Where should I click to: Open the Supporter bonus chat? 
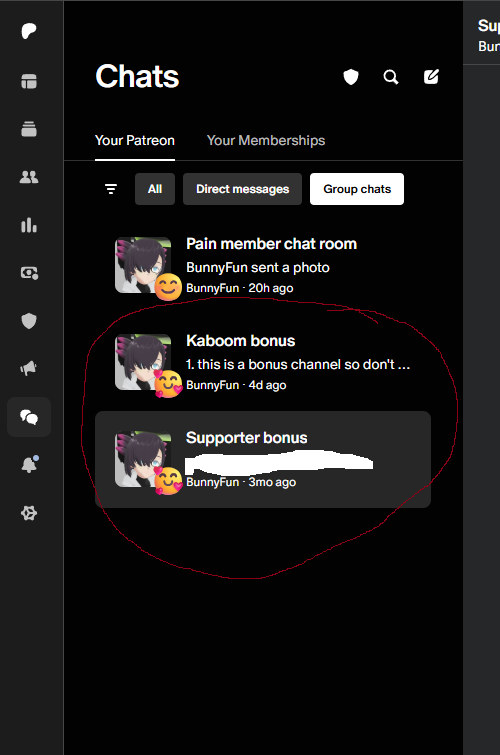(263, 459)
